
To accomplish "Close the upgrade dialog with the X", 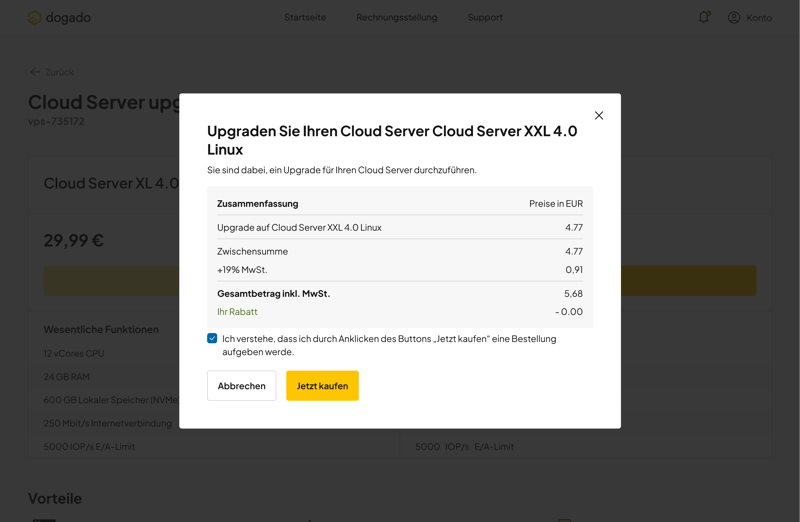I will click(599, 115).
